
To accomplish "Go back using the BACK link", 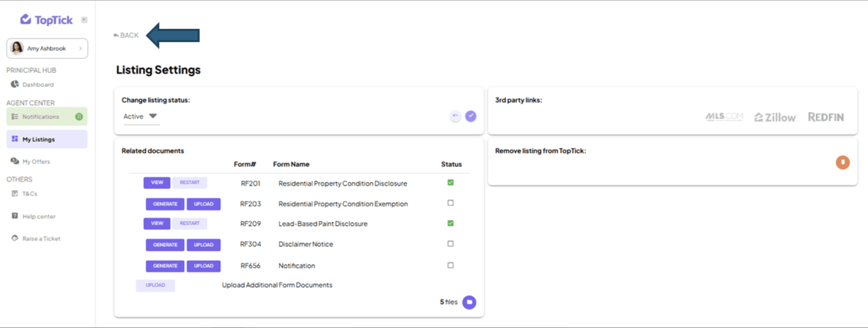I will (126, 36).
